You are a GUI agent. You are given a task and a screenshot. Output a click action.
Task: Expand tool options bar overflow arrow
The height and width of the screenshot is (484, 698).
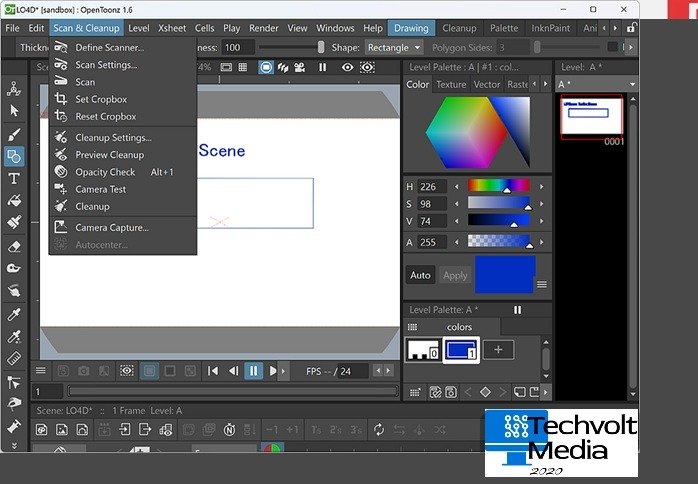[631, 47]
